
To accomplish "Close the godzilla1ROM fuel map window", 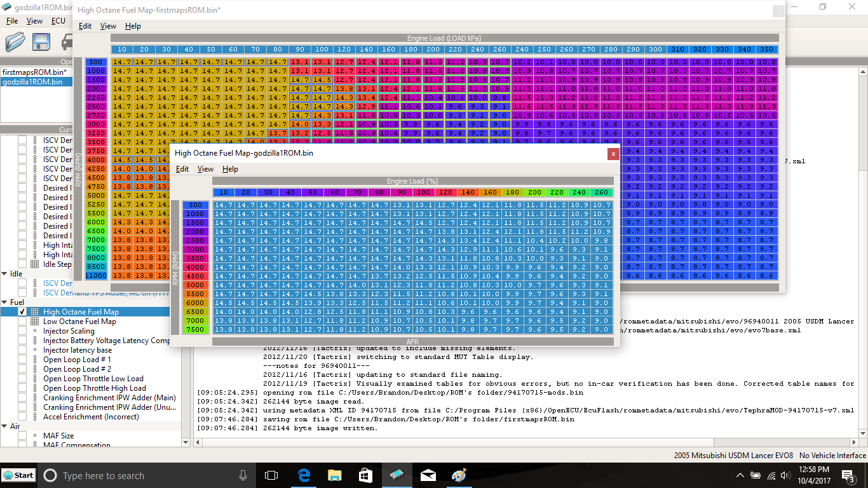I will (613, 154).
